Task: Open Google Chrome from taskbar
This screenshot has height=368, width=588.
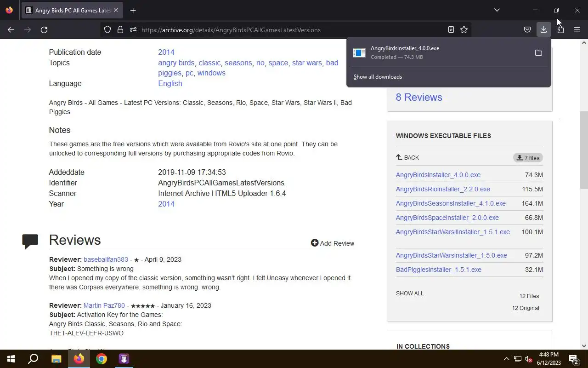Action: (102, 359)
